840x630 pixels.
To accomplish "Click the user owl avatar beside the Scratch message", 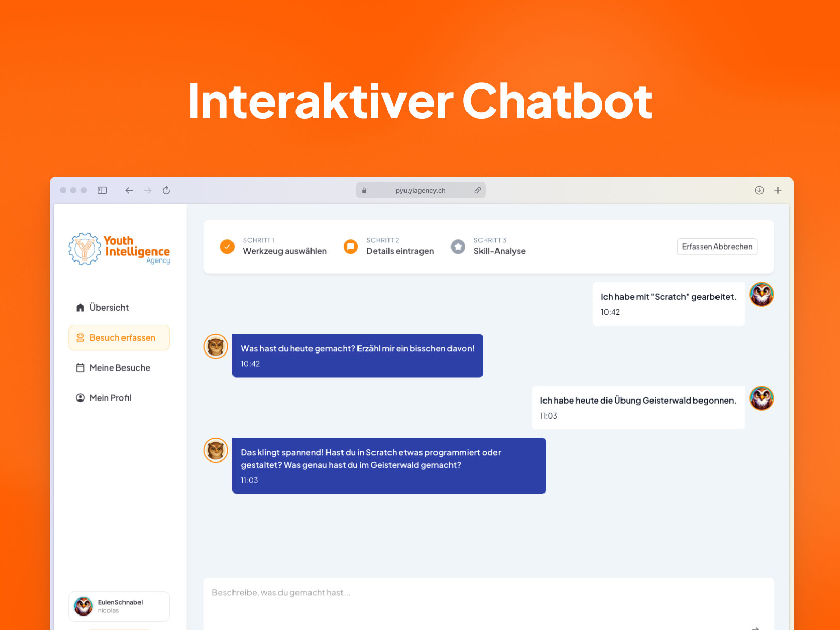I will click(761, 295).
